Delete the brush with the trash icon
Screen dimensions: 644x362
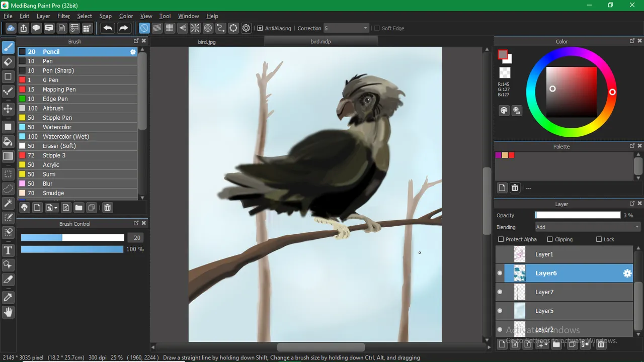click(x=107, y=207)
